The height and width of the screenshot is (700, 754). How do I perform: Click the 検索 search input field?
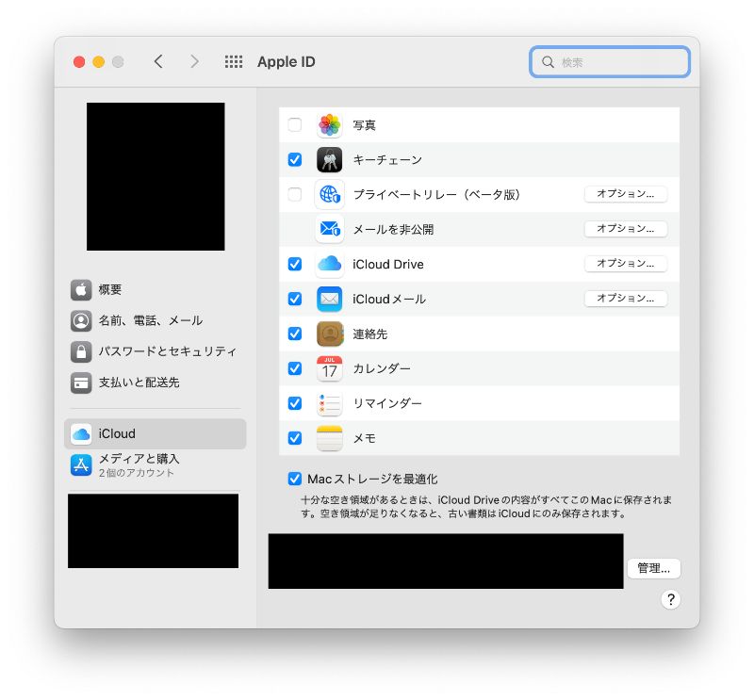pos(610,62)
